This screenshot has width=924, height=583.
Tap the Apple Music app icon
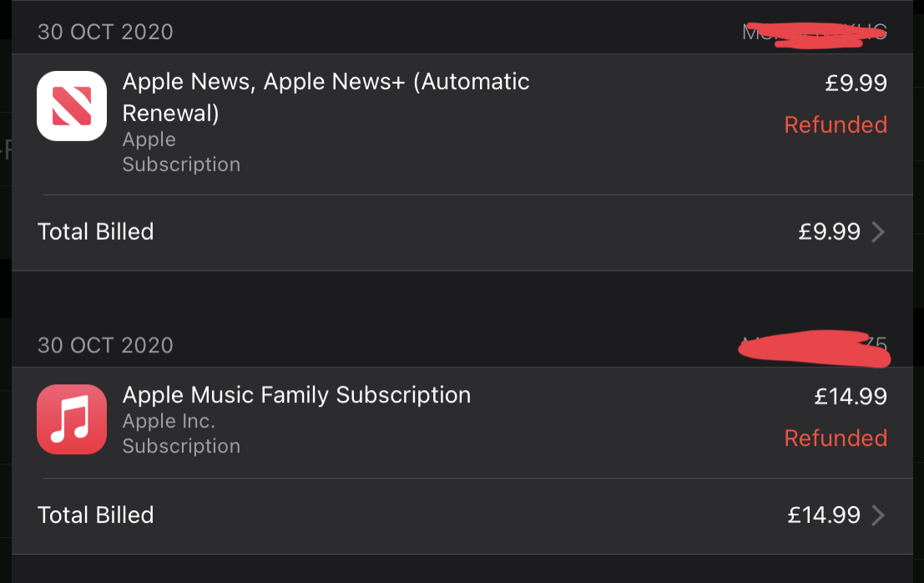click(72, 419)
